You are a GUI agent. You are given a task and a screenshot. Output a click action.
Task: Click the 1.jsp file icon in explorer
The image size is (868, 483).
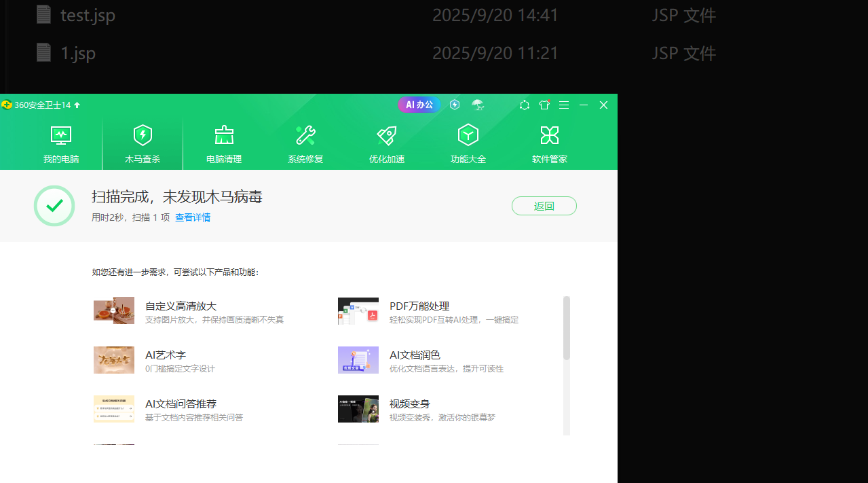(43, 52)
